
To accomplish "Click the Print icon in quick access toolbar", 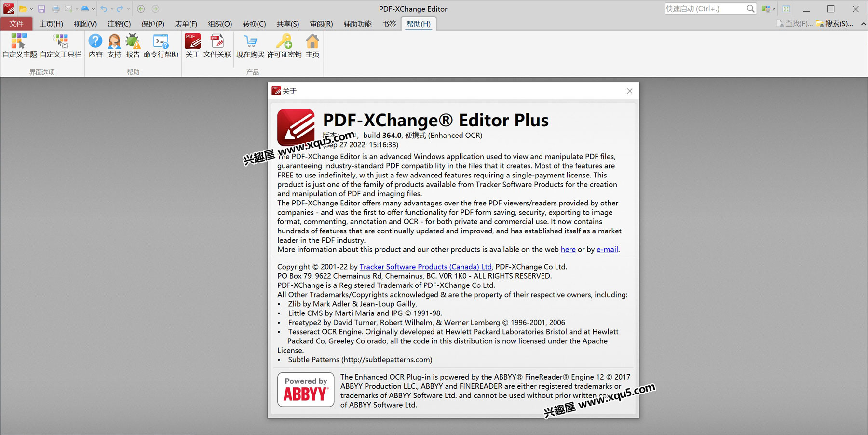I will (56, 9).
